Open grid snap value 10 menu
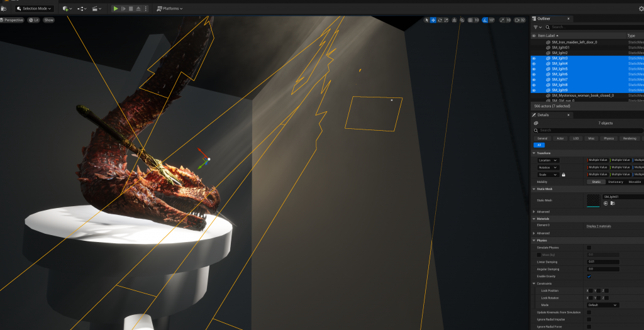The width and height of the screenshot is (644, 330). (477, 20)
